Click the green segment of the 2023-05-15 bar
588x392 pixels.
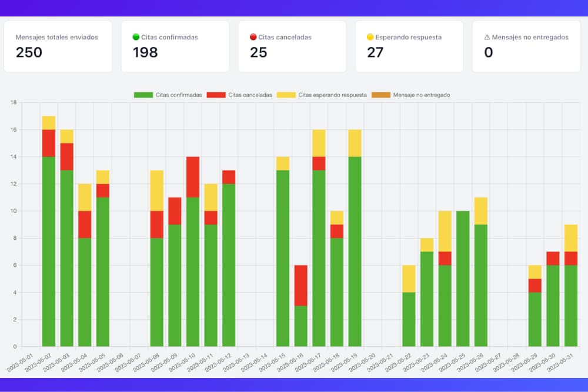point(283,258)
